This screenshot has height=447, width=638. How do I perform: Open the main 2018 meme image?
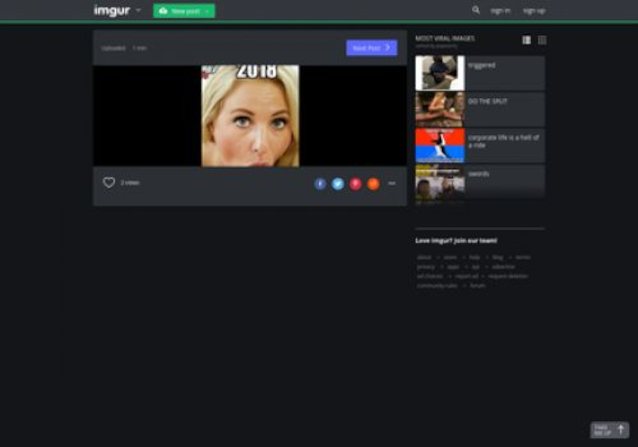coord(250,116)
